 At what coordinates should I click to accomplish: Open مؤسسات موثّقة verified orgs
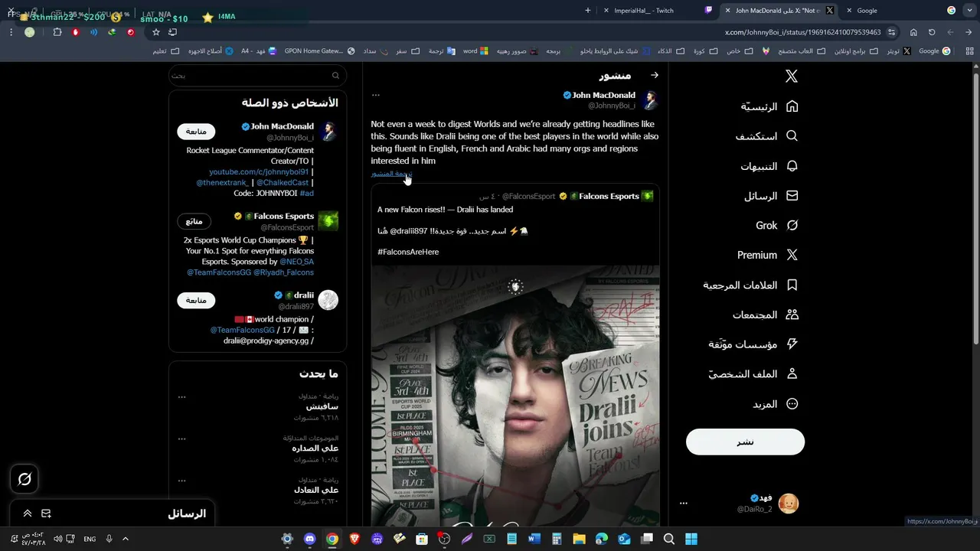753,344
